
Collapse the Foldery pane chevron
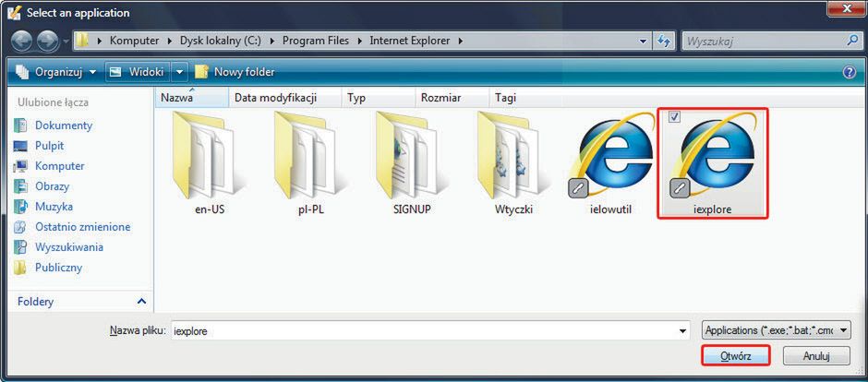pyautogui.click(x=141, y=302)
